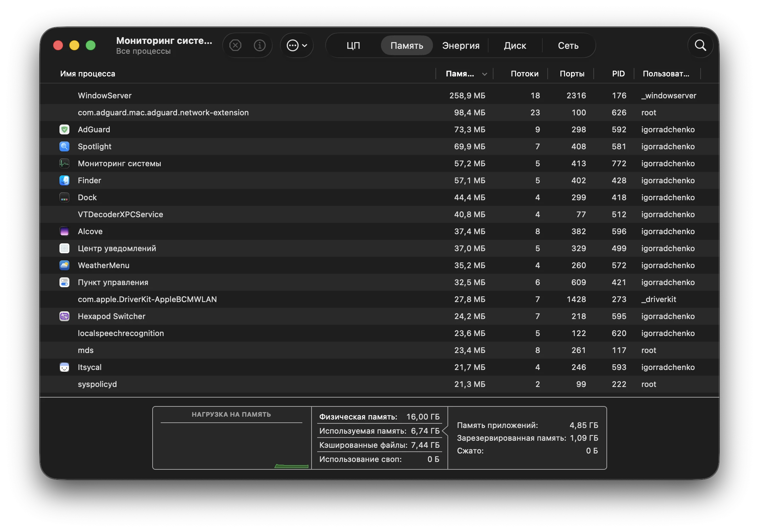Click the window title Мониторинг системы
759x532 pixels.
[164, 41]
